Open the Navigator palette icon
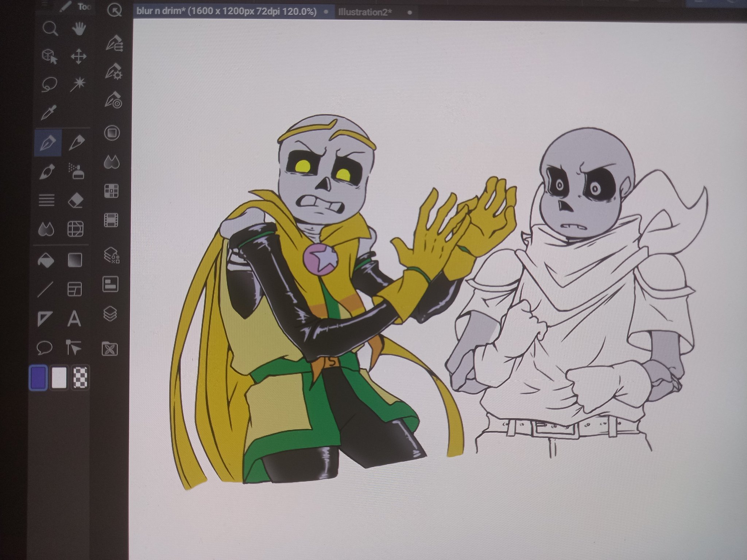The width and height of the screenshot is (747, 560). tap(111, 284)
